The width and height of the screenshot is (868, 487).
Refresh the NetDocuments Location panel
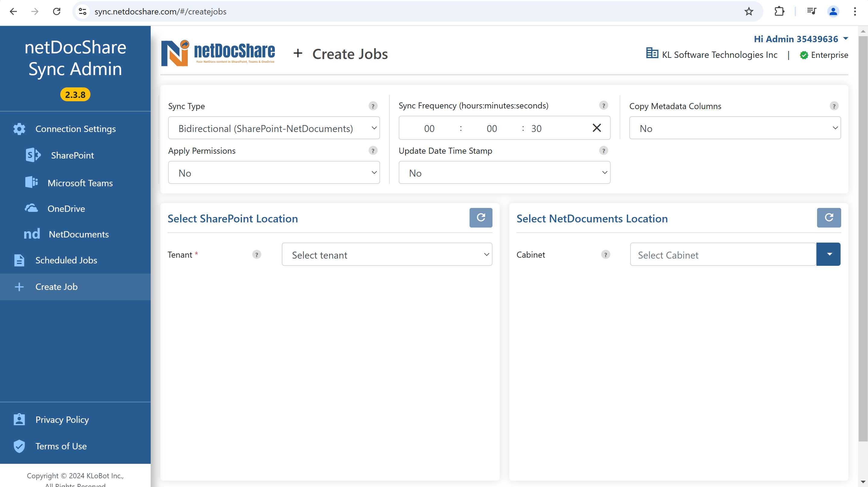[829, 218]
